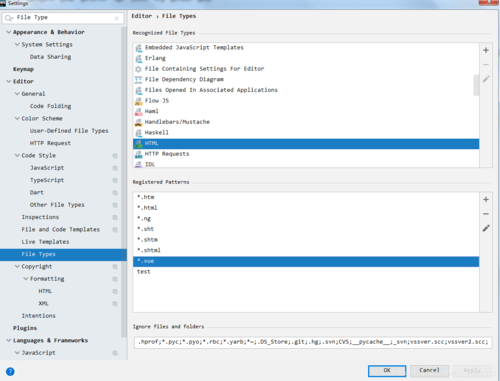Open User-Defined File Types color scheme

[x=69, y=131]
